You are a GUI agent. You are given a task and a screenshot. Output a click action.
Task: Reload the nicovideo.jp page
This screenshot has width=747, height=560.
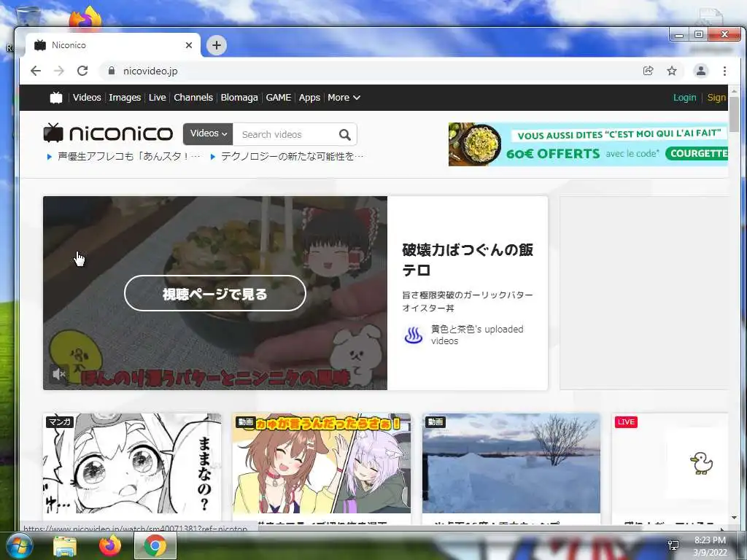(x=82, y=71)
